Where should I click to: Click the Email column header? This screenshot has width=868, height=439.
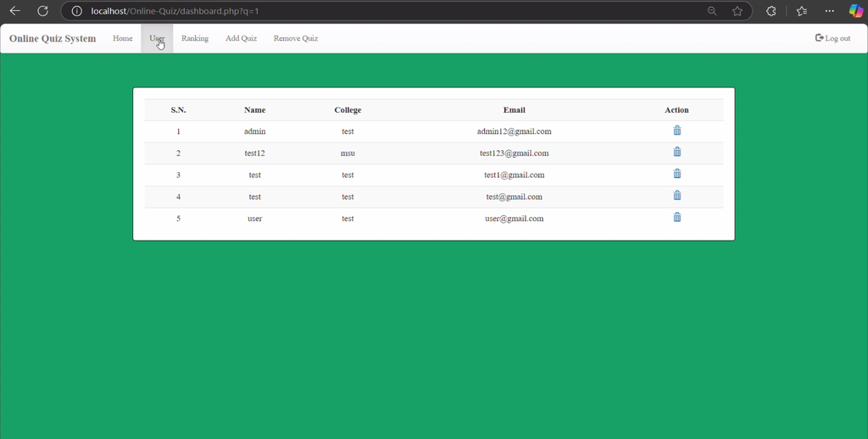(515, 109)
